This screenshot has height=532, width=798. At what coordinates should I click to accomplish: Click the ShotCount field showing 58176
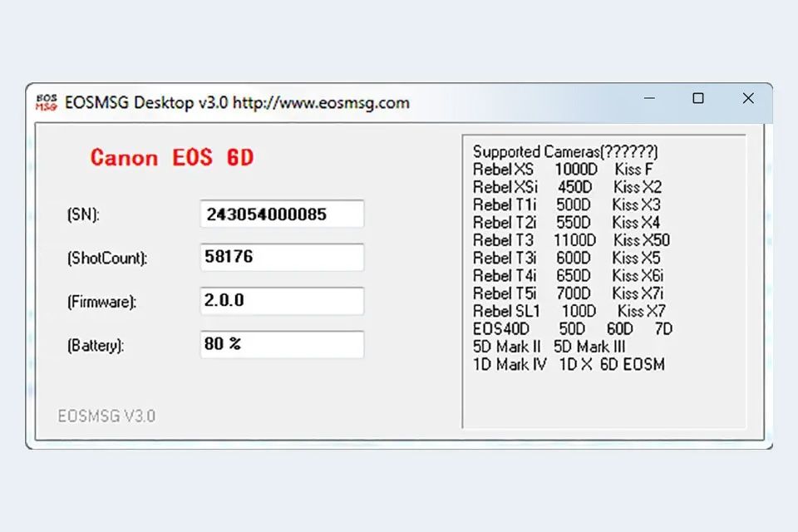[x=282, y=257]
